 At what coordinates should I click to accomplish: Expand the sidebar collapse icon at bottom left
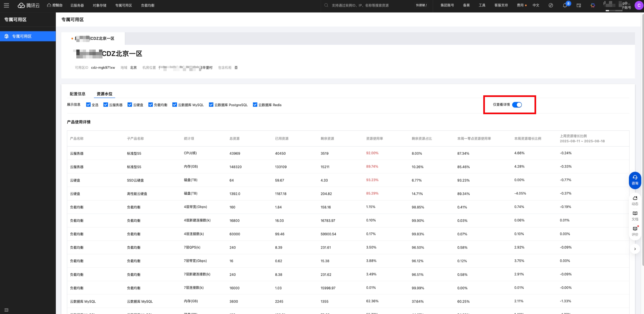coord(6,310)
